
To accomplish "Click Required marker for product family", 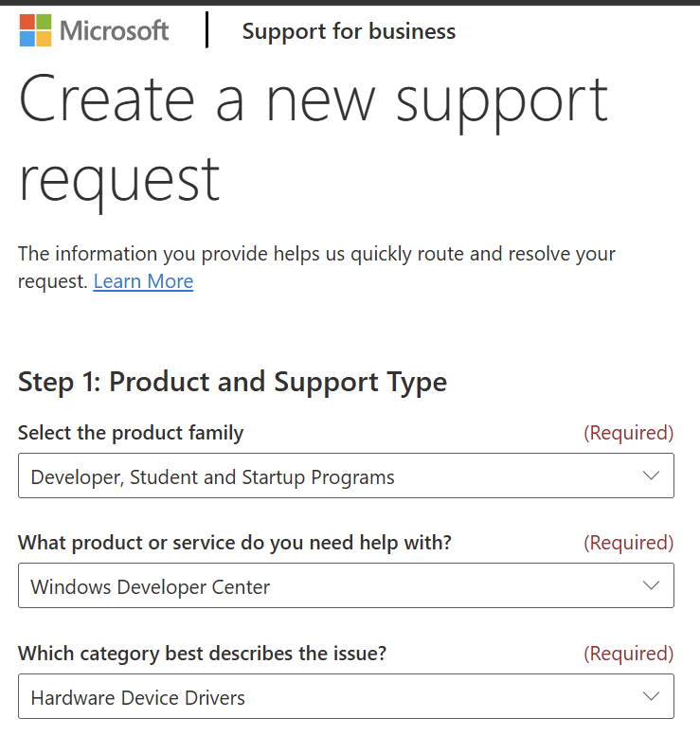I will (629, 433).
